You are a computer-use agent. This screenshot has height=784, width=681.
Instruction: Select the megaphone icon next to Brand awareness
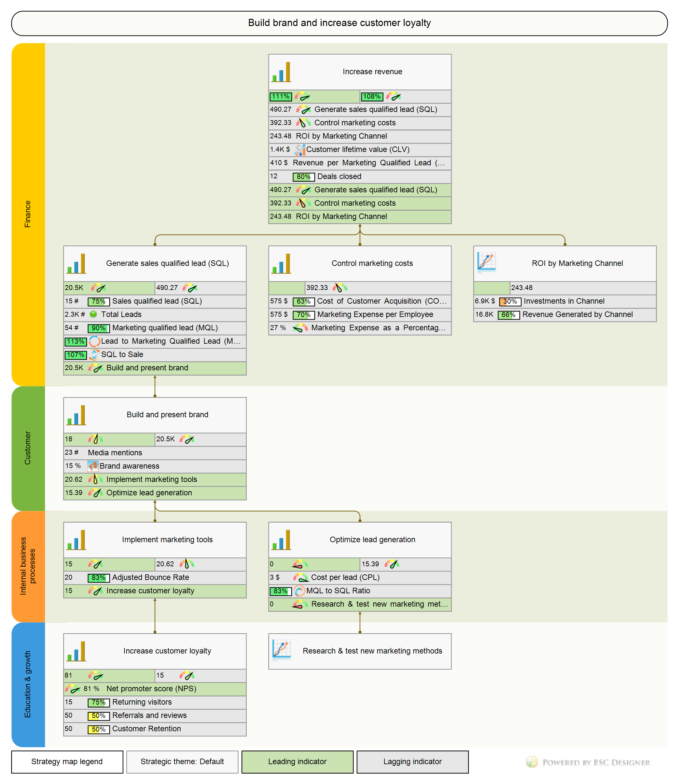93,466
